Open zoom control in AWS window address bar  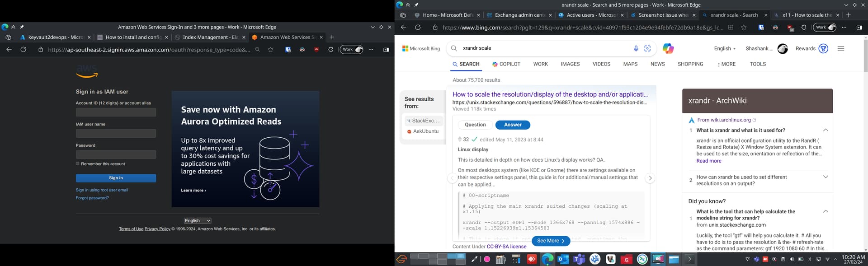point(257,50)
